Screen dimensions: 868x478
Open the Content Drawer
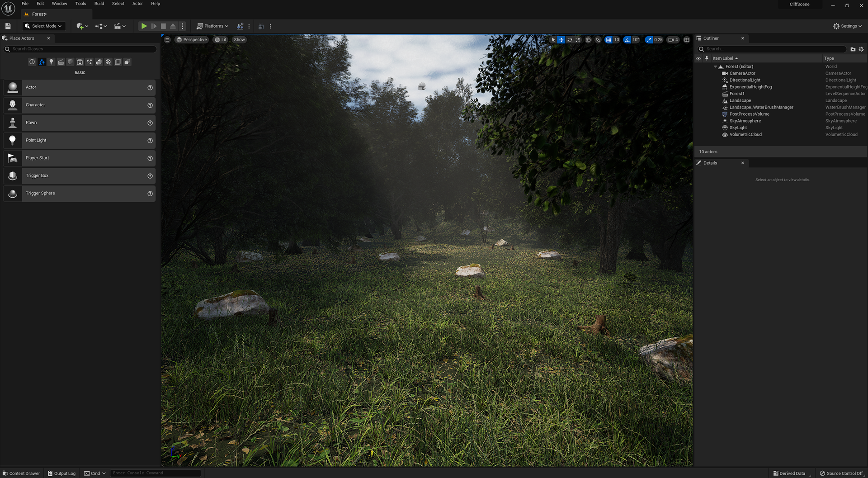[x=21, y=473]
